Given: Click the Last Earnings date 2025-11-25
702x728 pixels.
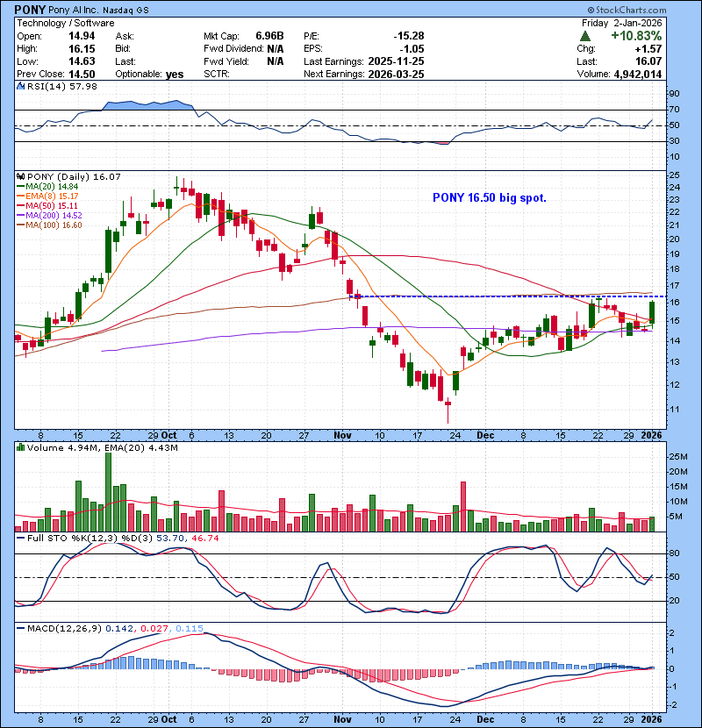Looking at the screenshot, I should pos(396,61).
